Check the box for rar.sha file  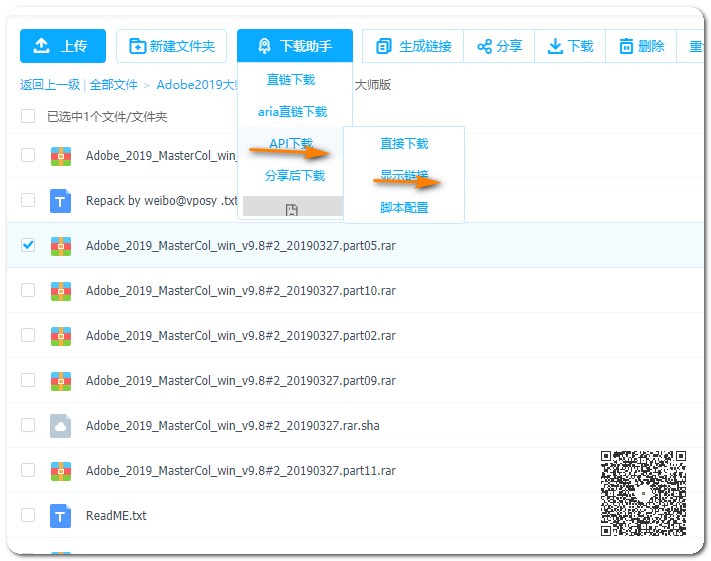[28, 425]
